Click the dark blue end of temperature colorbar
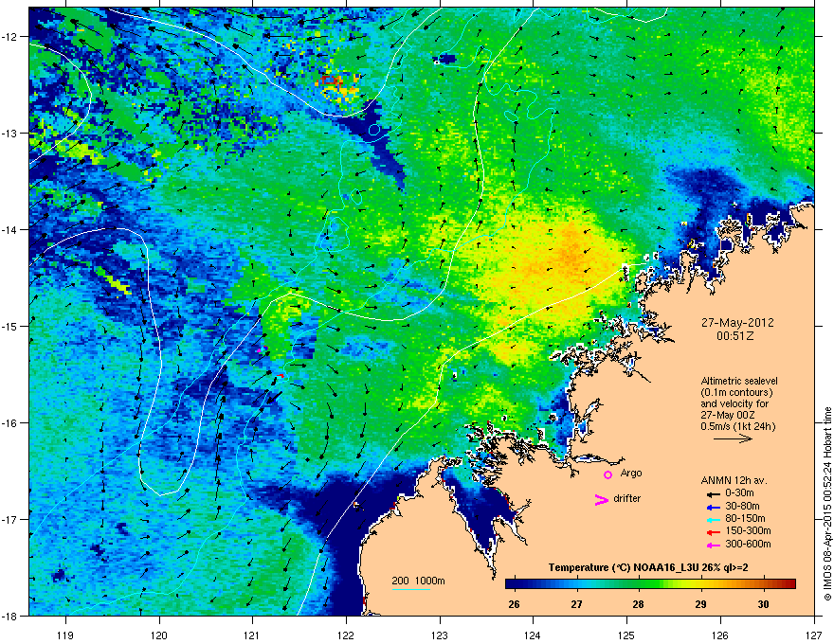Screen dimensions: 834x644 pos(511,584)
